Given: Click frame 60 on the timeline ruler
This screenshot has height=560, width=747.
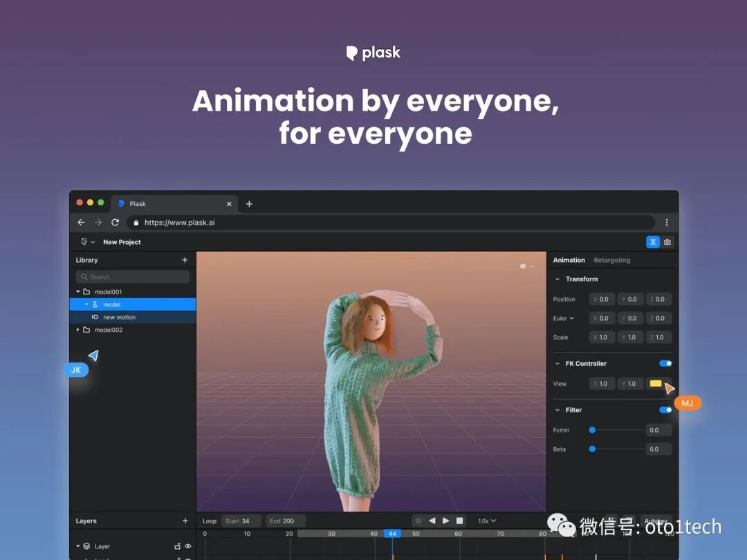Looking at the screenshot, I should tap(459, 534).
